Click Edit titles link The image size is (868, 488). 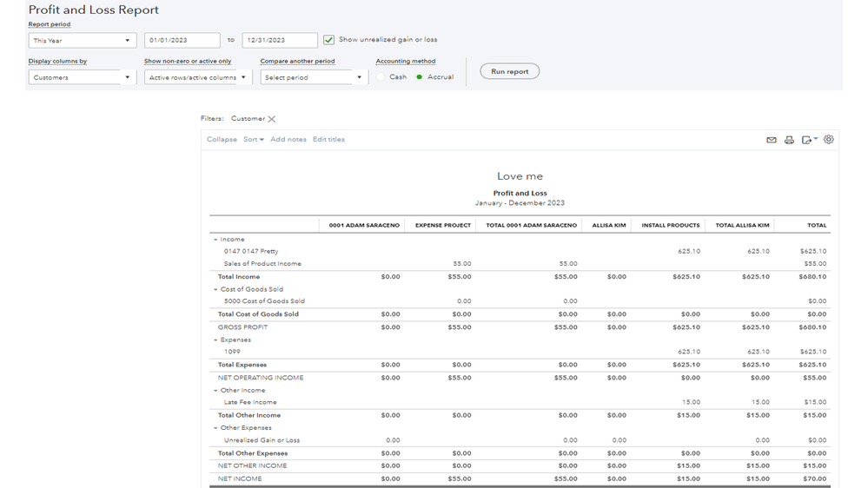point(328,140)
